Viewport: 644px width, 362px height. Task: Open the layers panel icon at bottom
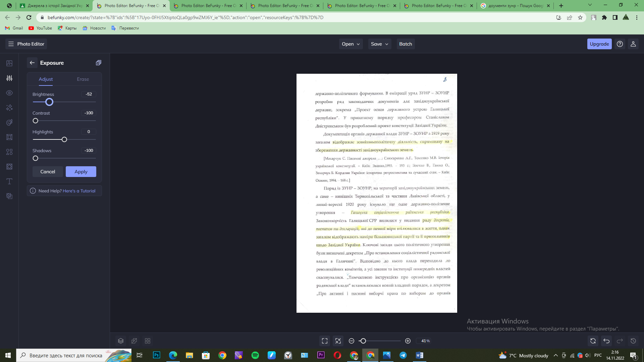tap(121, 341)
